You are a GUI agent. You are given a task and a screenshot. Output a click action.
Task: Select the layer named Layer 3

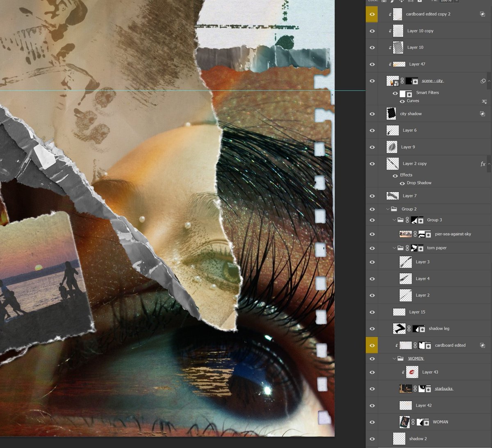click(x=422, y=262)
